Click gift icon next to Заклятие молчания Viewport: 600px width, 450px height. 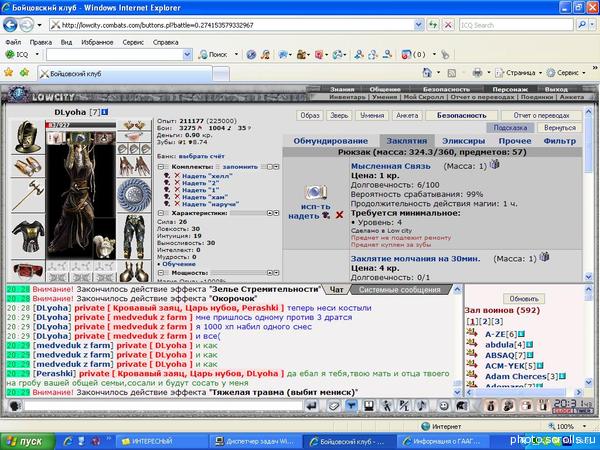point(544,257)
